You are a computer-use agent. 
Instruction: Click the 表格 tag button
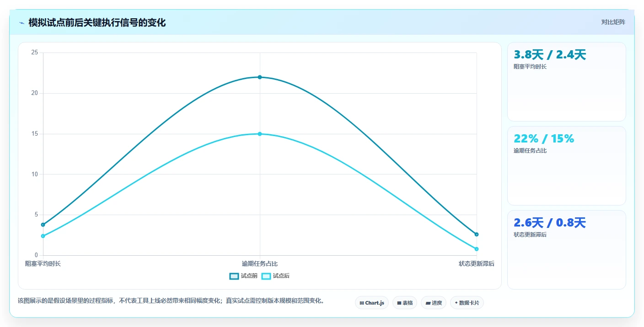[405, 303]
